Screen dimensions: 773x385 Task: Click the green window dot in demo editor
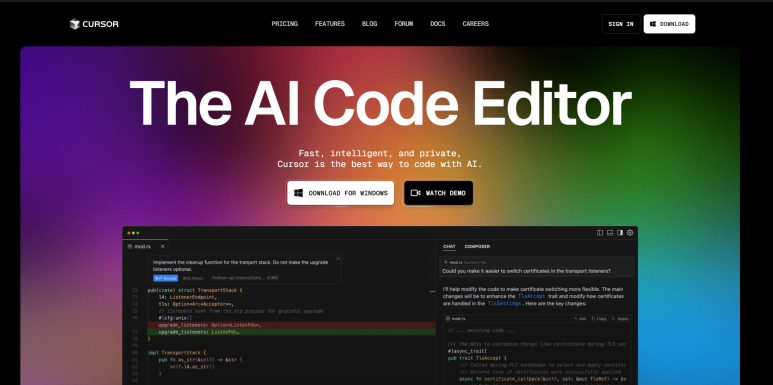pyautogui.click(x=138, y=233)
